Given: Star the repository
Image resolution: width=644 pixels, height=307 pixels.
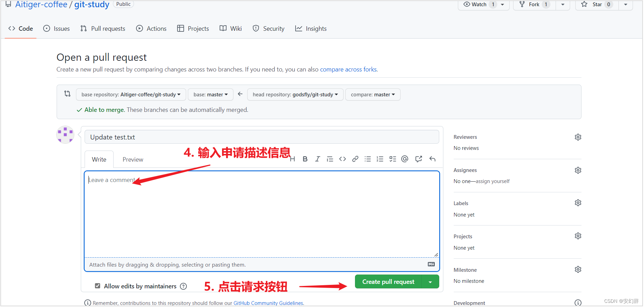Looking at the screenshot, I should (597, 4).
